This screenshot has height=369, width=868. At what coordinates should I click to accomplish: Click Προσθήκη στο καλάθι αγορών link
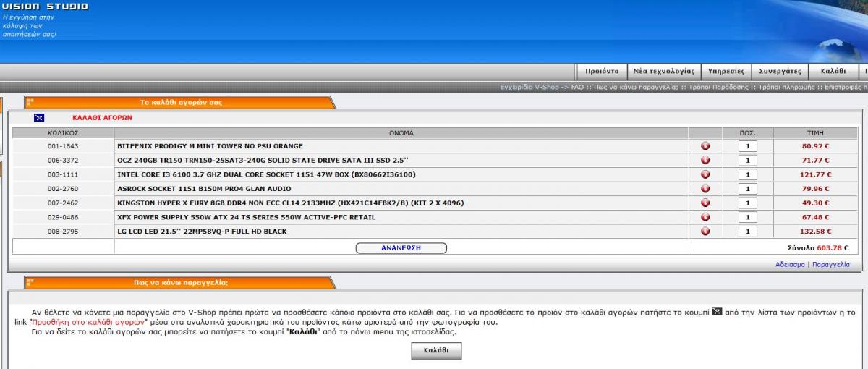pyautogui.click(x=90, y=321)
